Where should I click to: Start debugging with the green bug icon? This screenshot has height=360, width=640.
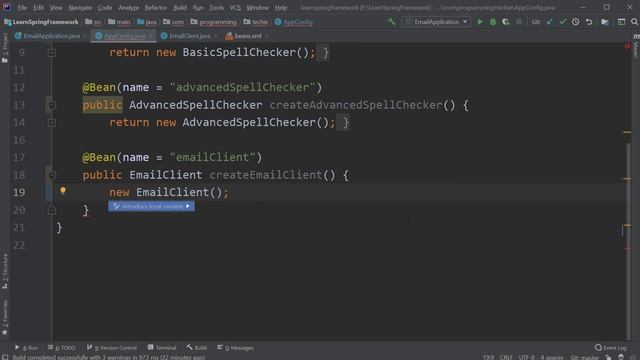point(493,22)
